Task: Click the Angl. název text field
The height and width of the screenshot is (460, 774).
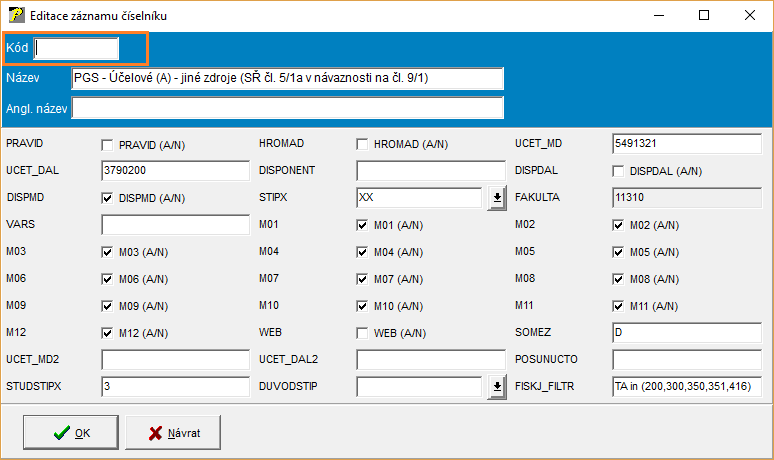Action: pos(286,108)
